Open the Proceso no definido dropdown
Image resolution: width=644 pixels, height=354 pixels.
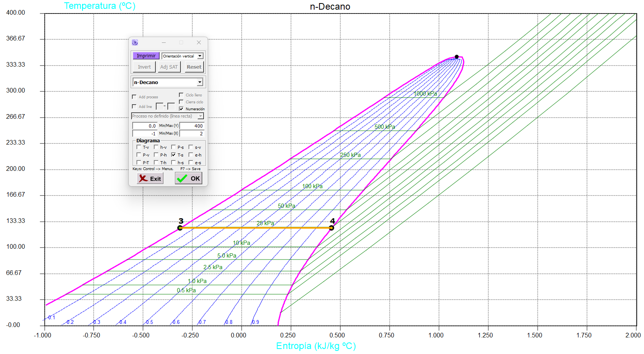pyautogui.click(x=200, y=116)
